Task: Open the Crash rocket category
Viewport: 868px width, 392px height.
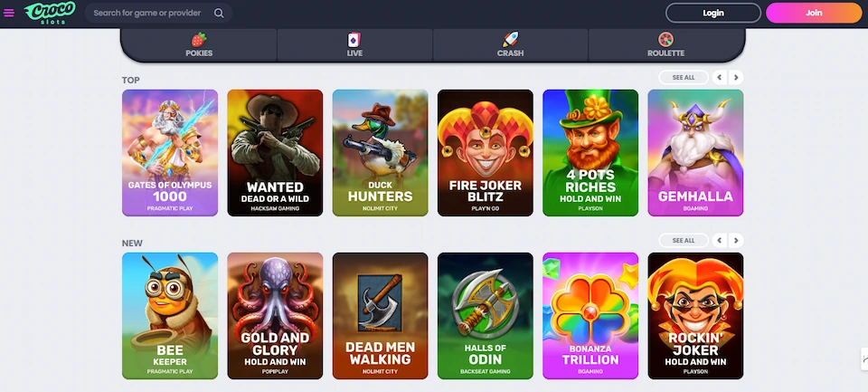Action: point(510,45)
